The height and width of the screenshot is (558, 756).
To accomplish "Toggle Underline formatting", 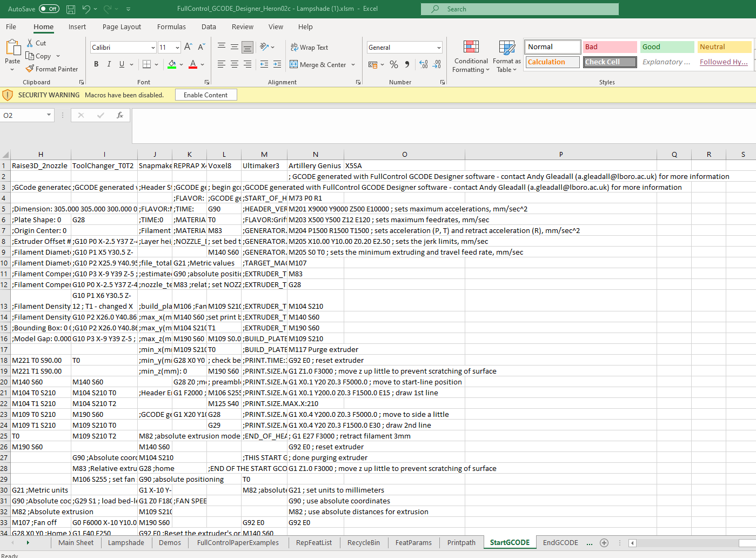I will pyautogui.click(x=122, y=64).
